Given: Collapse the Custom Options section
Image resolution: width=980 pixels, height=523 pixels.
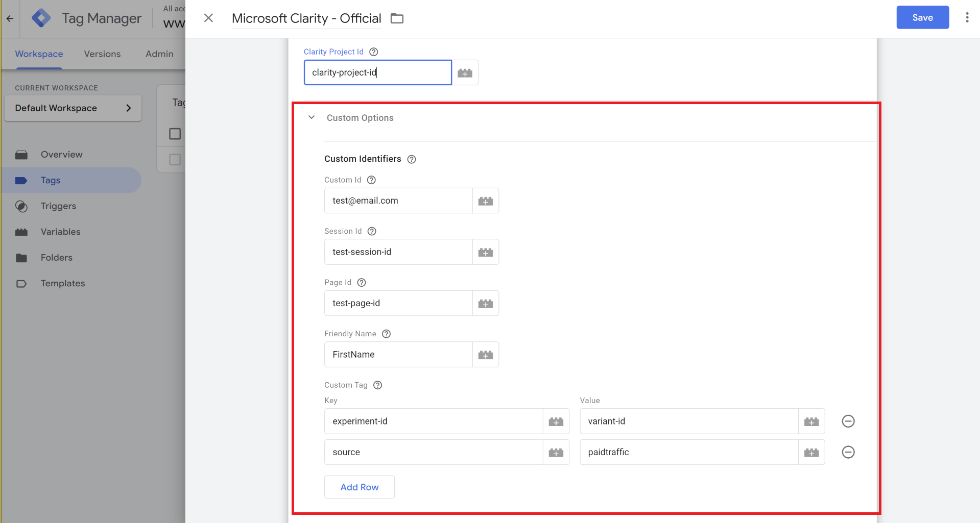Looking at the screenshot, I should [312, 117].
